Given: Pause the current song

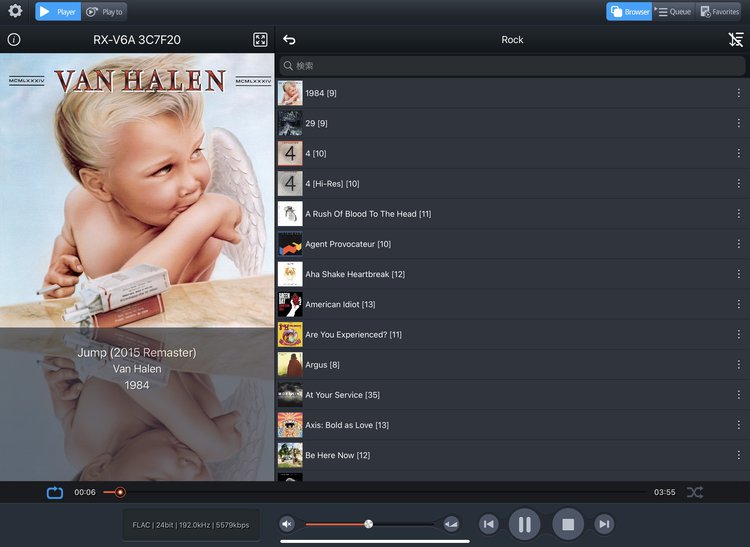Looking at the screenshot, I should tap(524, 524).
